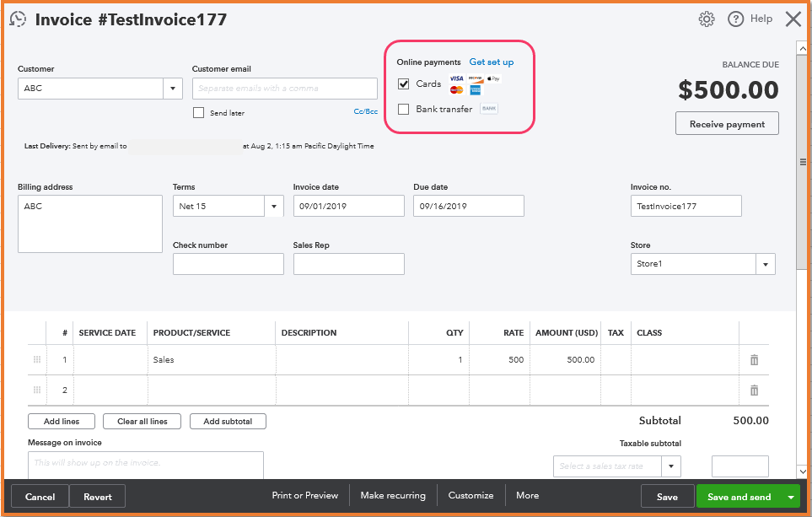The height and width of the screenshot is (517, 812).
Task: Click the Clear all lines button
Action: [x=143, y=422]
